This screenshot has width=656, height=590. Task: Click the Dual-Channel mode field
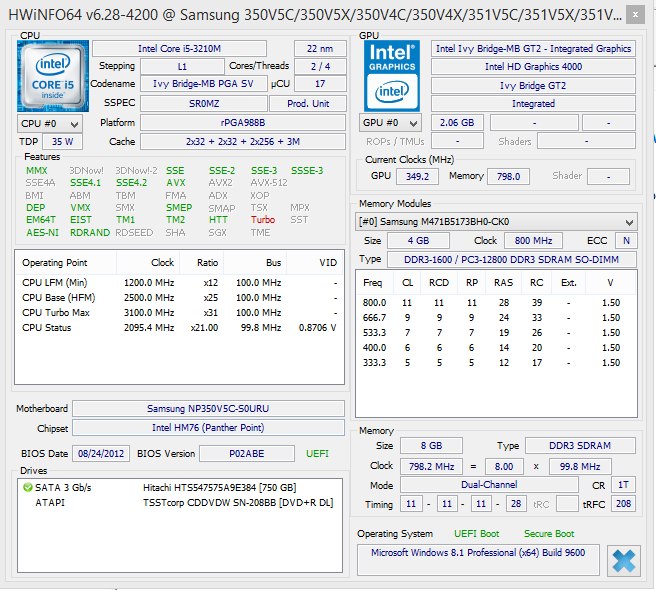489,485
